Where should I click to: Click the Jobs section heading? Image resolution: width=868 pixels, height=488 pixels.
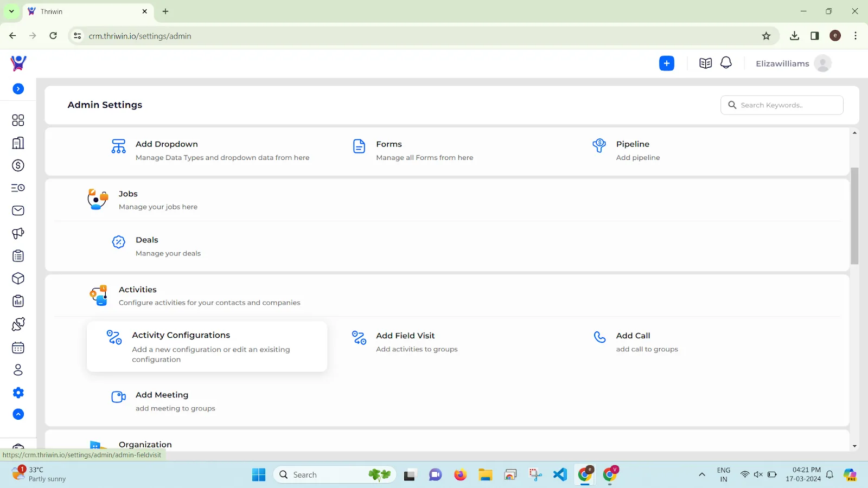[x=128, y=194]
